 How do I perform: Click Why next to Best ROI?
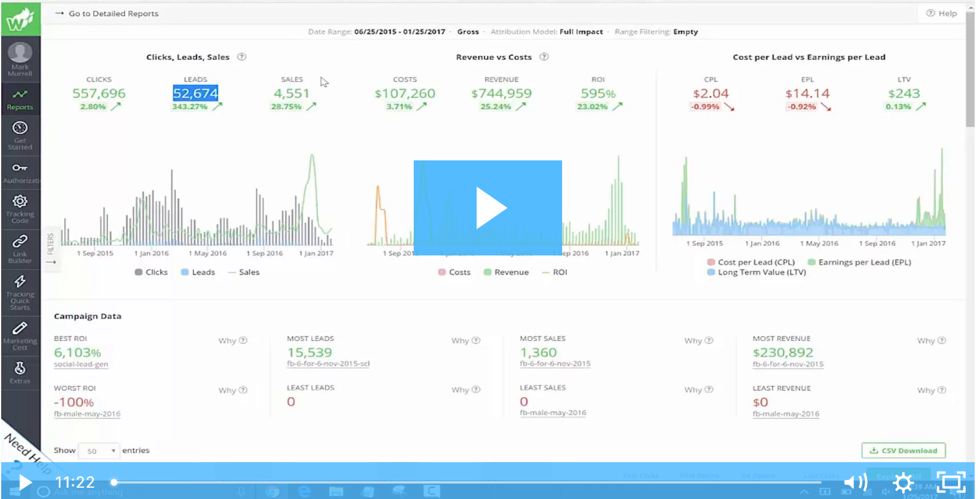click(233, 341)
